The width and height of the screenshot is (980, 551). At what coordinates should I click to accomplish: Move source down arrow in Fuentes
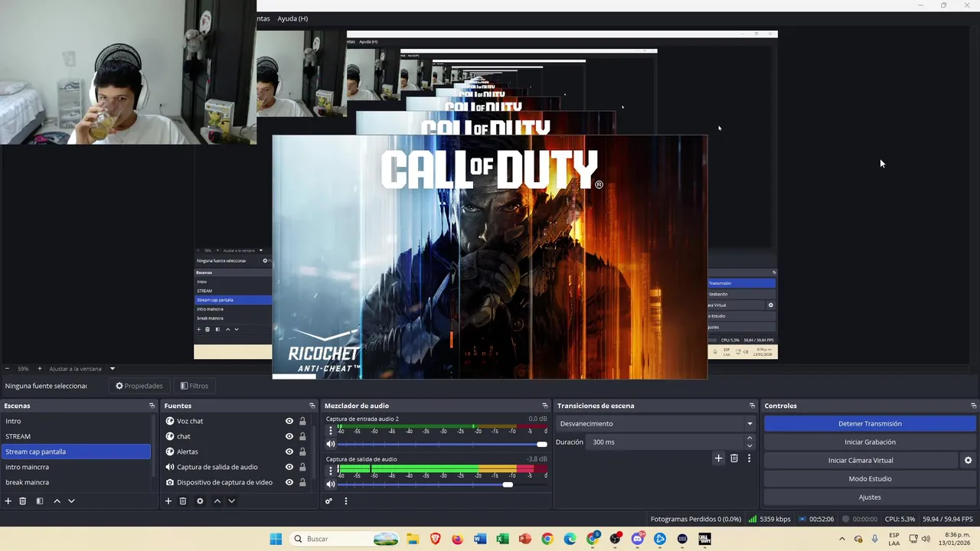click(x=231, y=501)
